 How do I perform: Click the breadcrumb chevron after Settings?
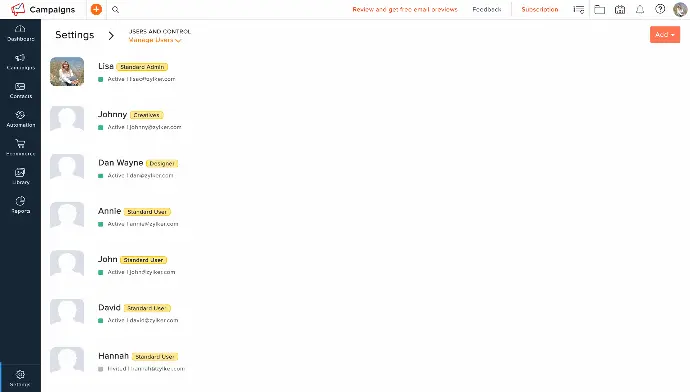[111, 36]
